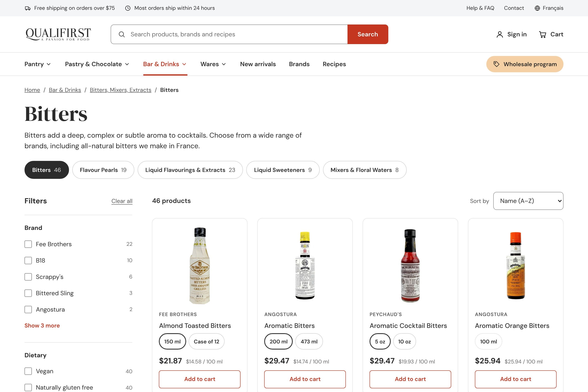Image resolution: width=588 pixels, height=392 pixels.
Task: Open the Bar & Drinks dropdown menu
Action: coord(165,64)
